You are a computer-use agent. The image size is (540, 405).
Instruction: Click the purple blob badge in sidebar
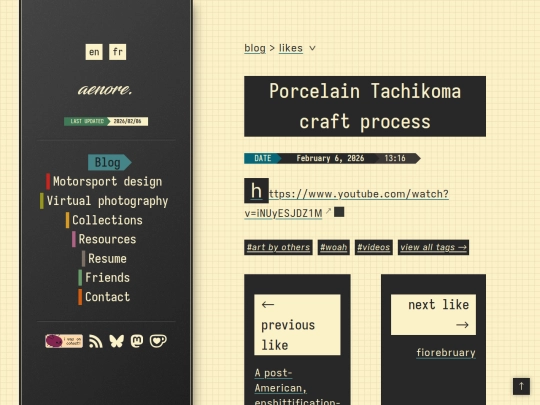(x=64, y=341)
